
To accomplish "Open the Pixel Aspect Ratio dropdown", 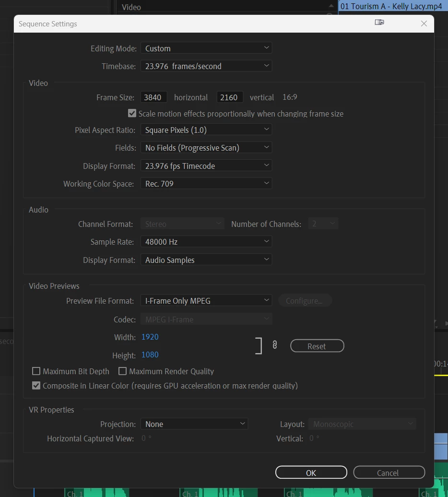I will [206, 130].
